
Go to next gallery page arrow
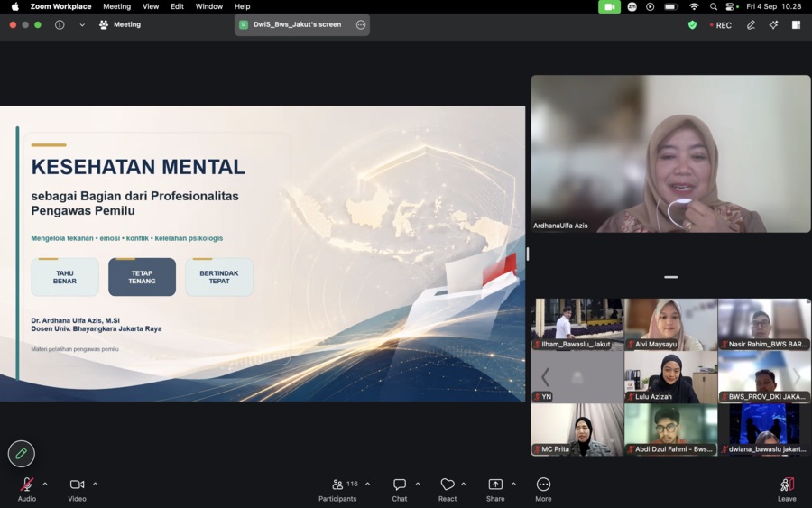797,377
